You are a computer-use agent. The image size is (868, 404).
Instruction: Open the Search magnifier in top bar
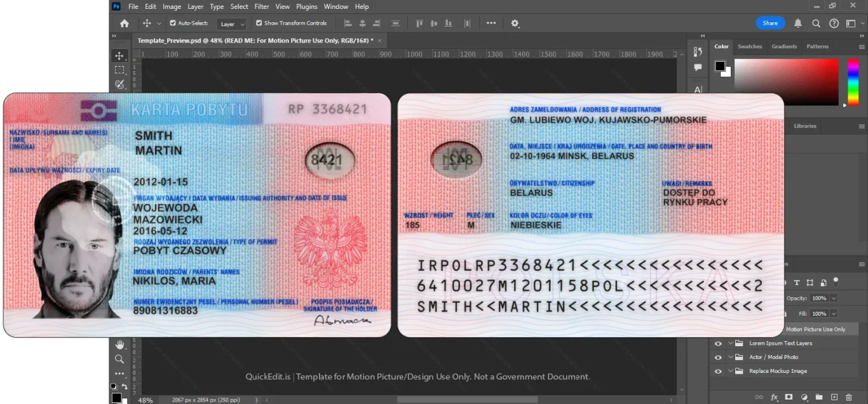pos(817,24)
